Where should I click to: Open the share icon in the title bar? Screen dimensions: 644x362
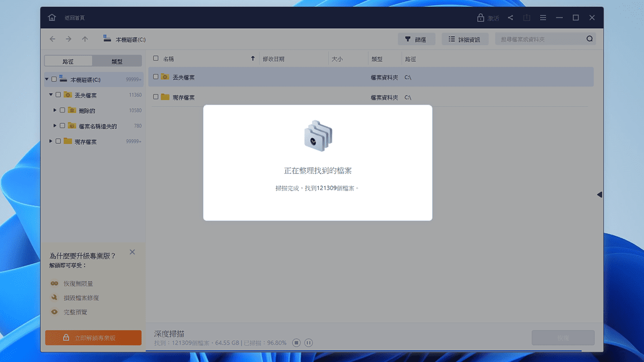click(510, 17)
